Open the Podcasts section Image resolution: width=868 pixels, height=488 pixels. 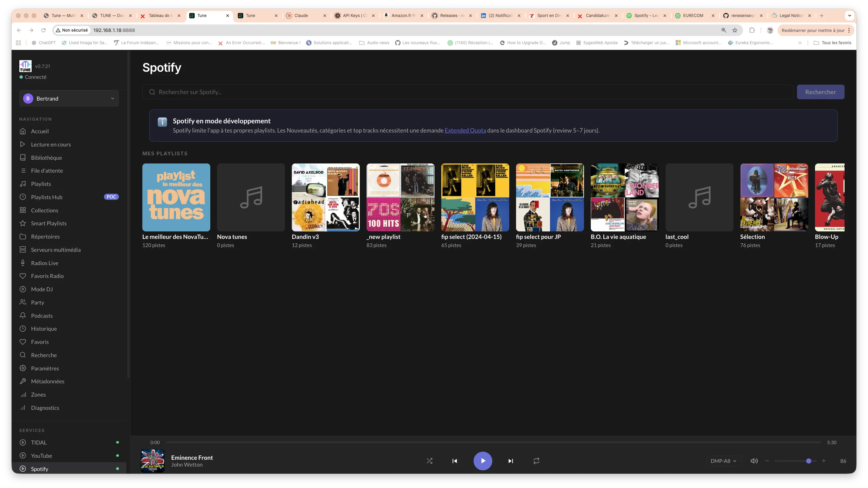point(69,316)
